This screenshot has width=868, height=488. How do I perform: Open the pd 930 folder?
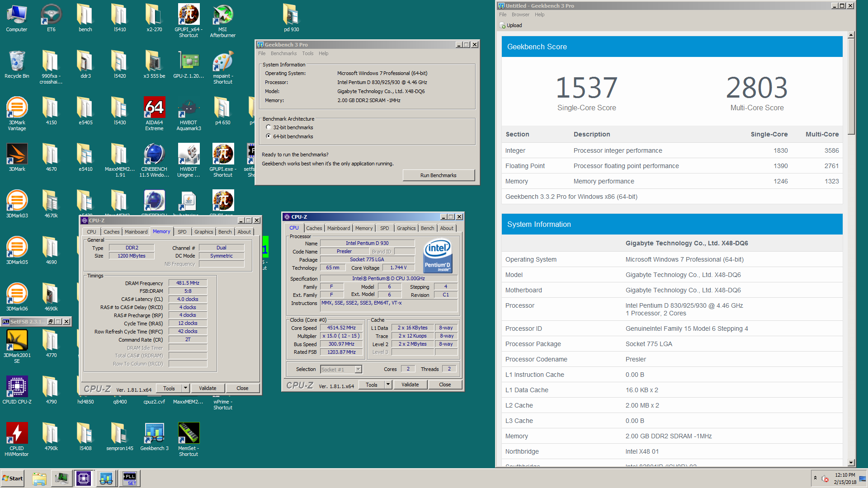[x=292, y=18]
